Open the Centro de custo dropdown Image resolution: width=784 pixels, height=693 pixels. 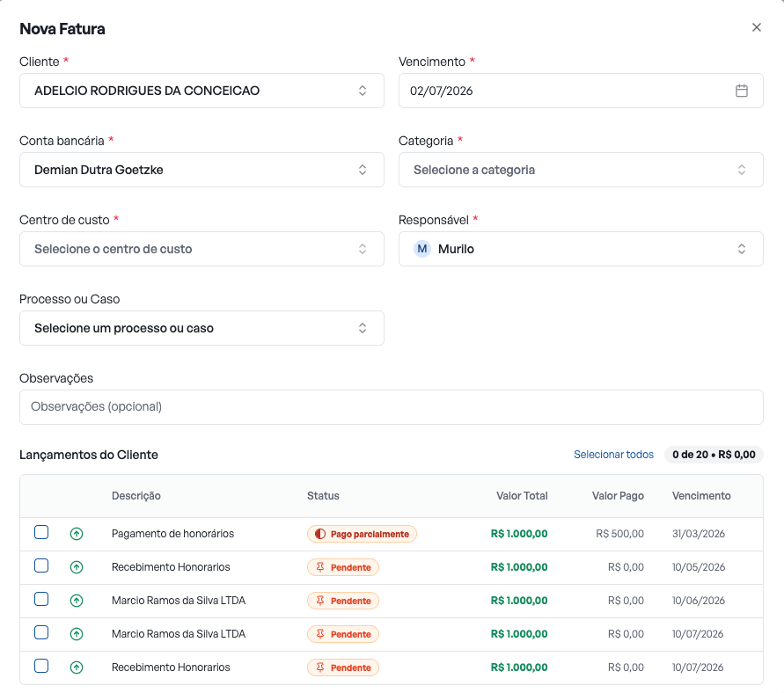click(x=201, y=249)
